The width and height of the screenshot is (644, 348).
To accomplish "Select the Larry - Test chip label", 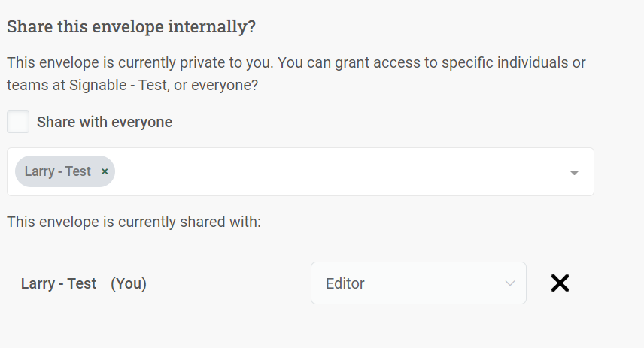I will pos(57,171).
